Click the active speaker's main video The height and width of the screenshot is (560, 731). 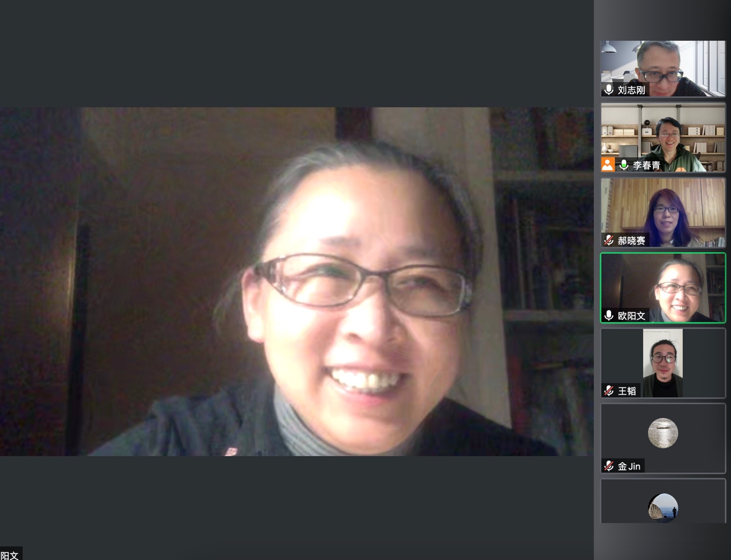tap(297, 282)
